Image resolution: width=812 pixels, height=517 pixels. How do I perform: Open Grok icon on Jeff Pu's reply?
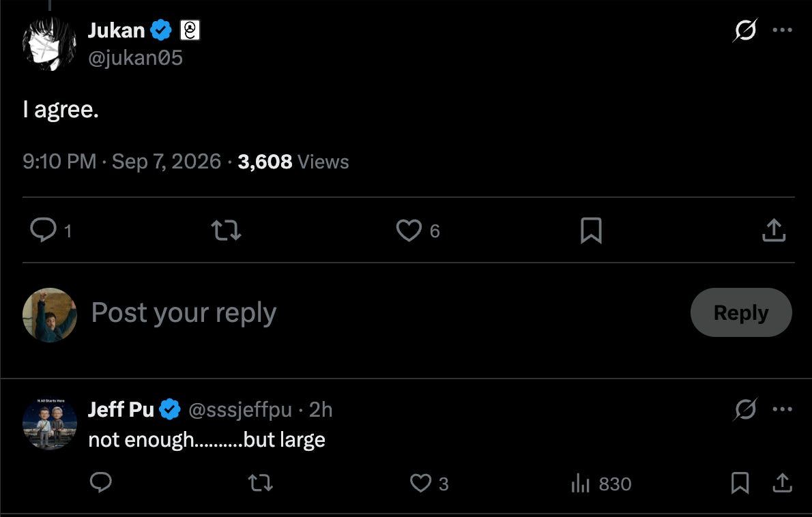pos(746,409)
